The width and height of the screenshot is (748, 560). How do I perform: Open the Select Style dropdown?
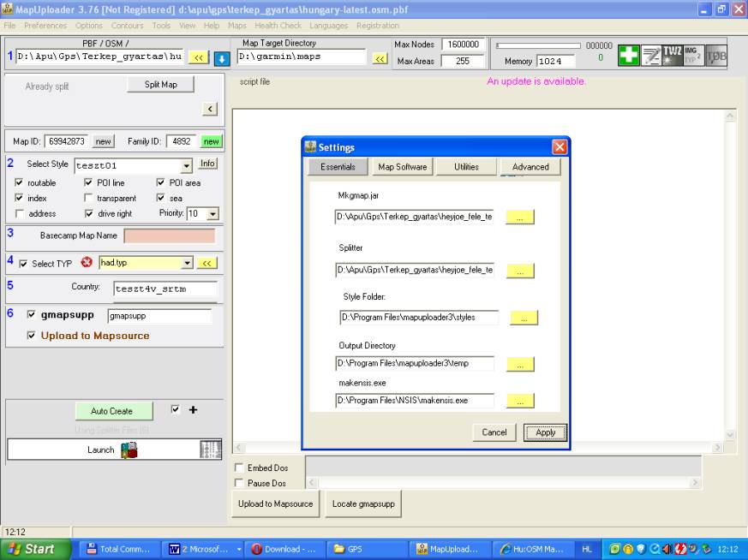187,166
